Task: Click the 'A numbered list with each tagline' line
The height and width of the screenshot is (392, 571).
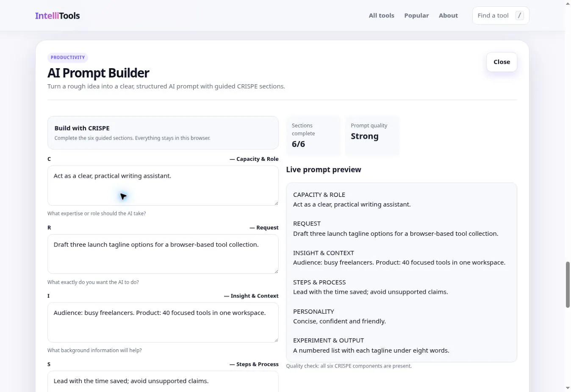Action: pyautogui.click(x=371, y=351)
